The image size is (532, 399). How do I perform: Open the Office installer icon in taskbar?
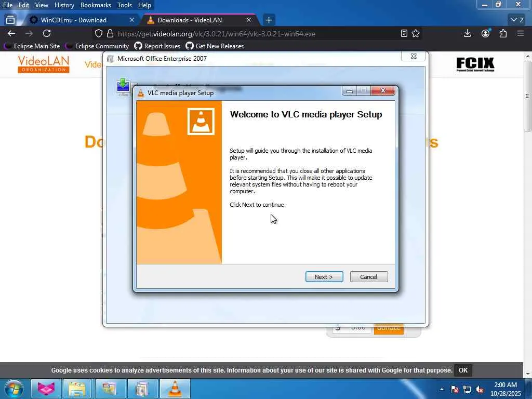point(142,389)
